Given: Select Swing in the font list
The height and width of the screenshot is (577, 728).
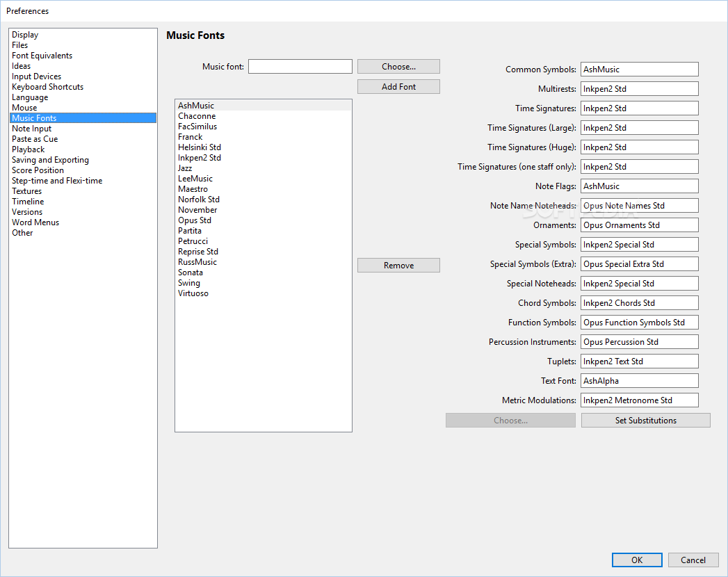Looking at the screenshot, I should click(x=264, y=283).
